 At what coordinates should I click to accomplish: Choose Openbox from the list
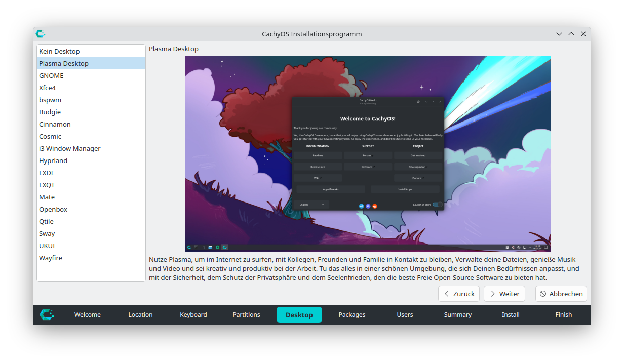pyautogui.click(x=91, y=209)
